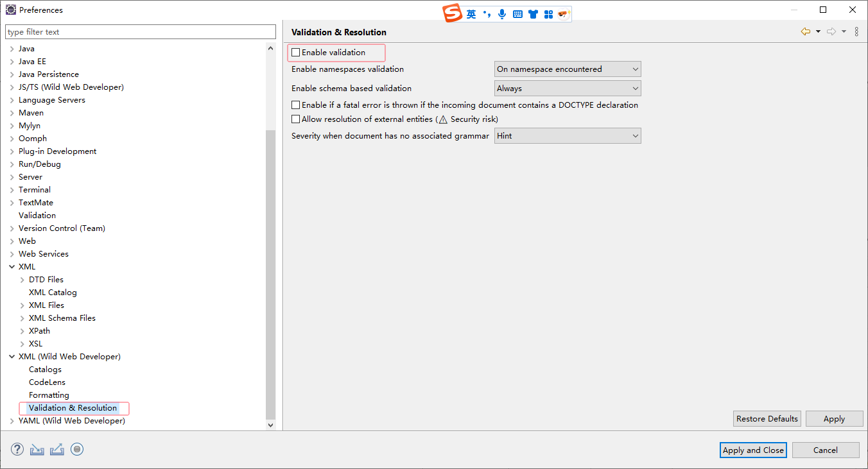Open the view menu three-dots icon
This screenshot has width=868, height=469.
(x=856, y=31)
